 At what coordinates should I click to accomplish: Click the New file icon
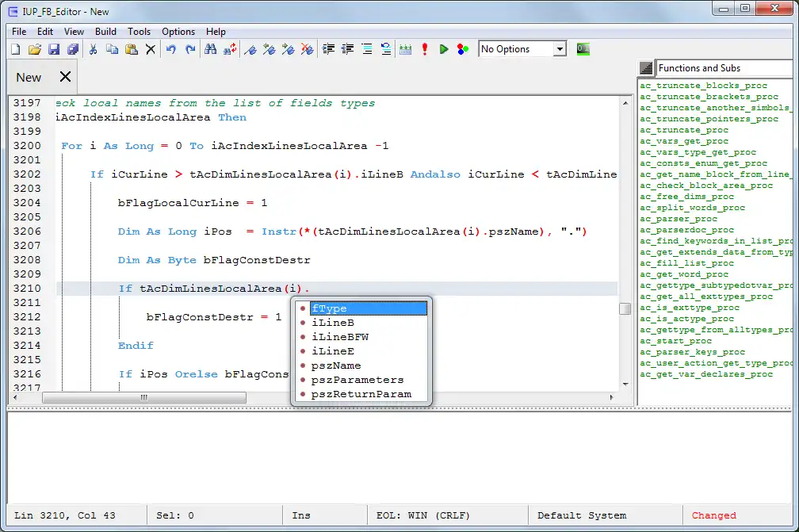16,49
